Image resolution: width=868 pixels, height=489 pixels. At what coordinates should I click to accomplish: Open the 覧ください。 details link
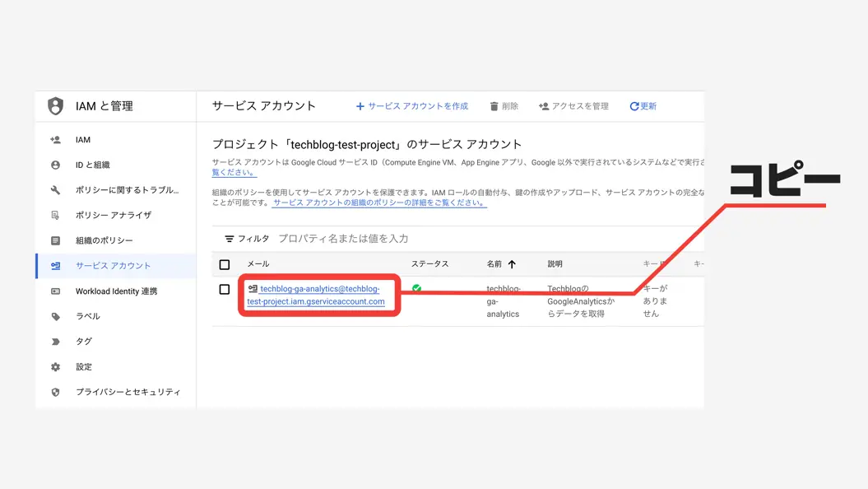[x=234, y=172]
